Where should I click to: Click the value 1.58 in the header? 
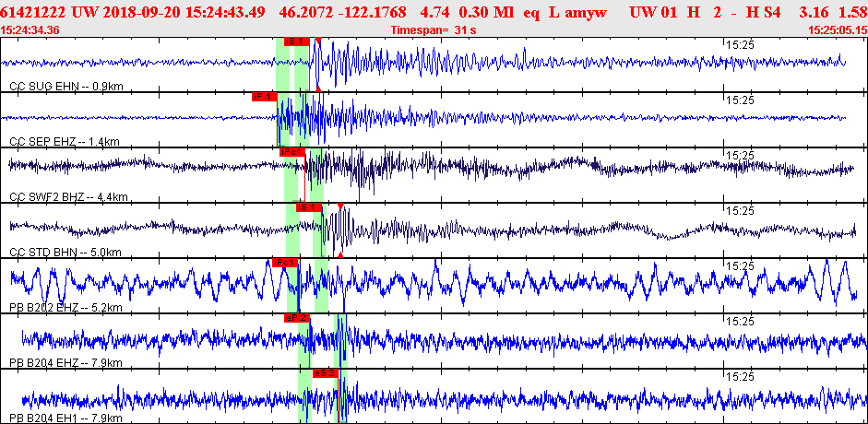click(x=852, y=12)
